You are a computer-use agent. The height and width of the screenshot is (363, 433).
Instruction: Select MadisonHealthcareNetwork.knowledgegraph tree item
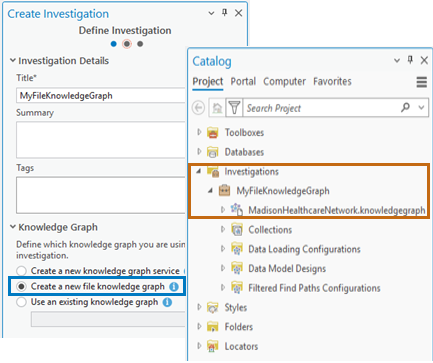click(337, 210)
